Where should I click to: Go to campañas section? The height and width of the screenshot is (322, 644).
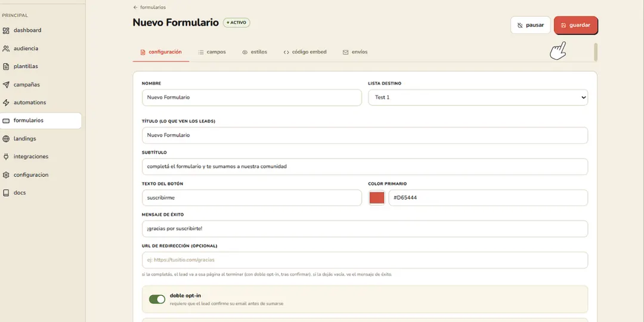tap(27, 85)
